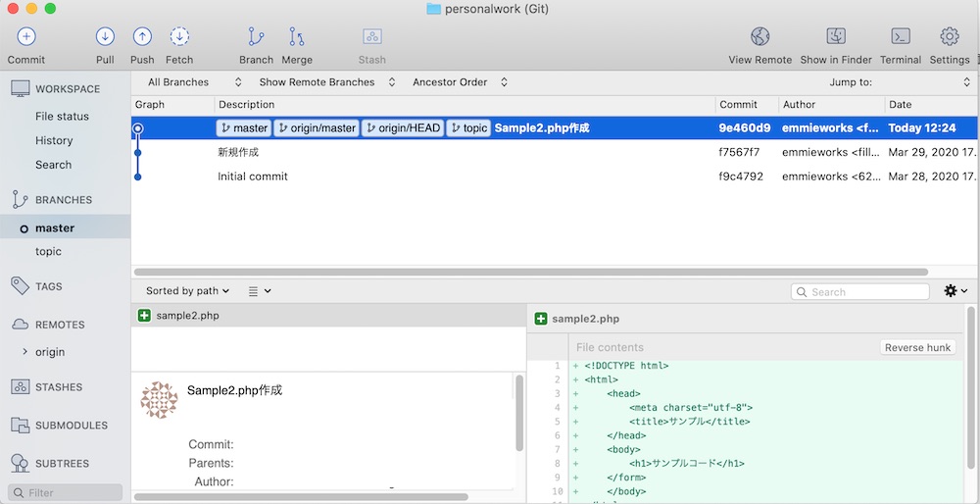This screenshot has height=504, width=980.
Task: Click the BRANCHES sidebar icon
Action: point(20,199)
